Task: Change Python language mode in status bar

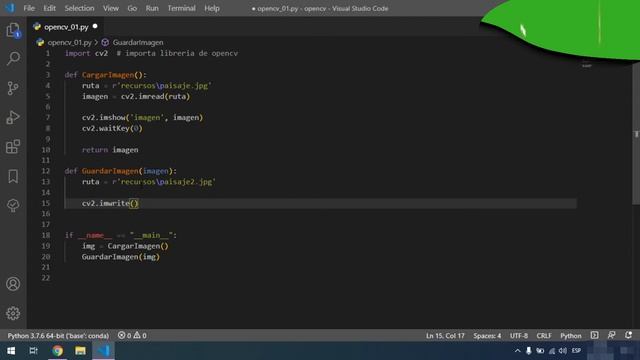Action: (570, 336)
